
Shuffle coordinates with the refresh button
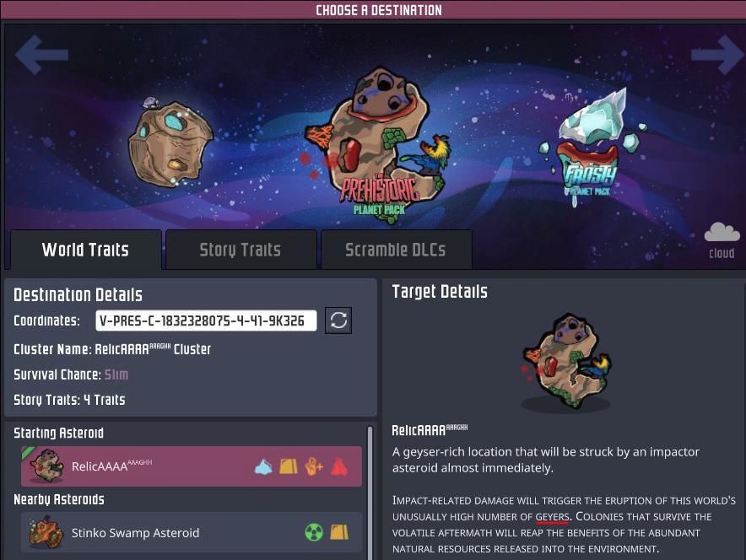(338, 320)
